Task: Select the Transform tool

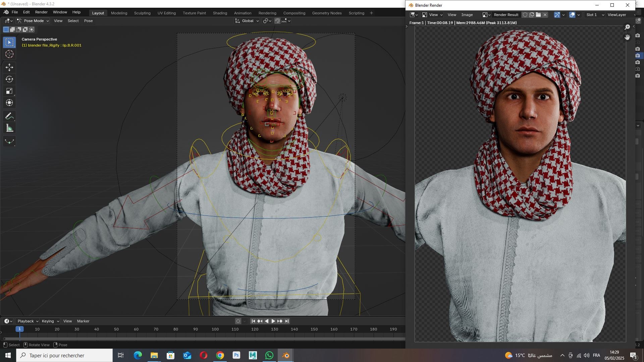Action: click(9, 103)
